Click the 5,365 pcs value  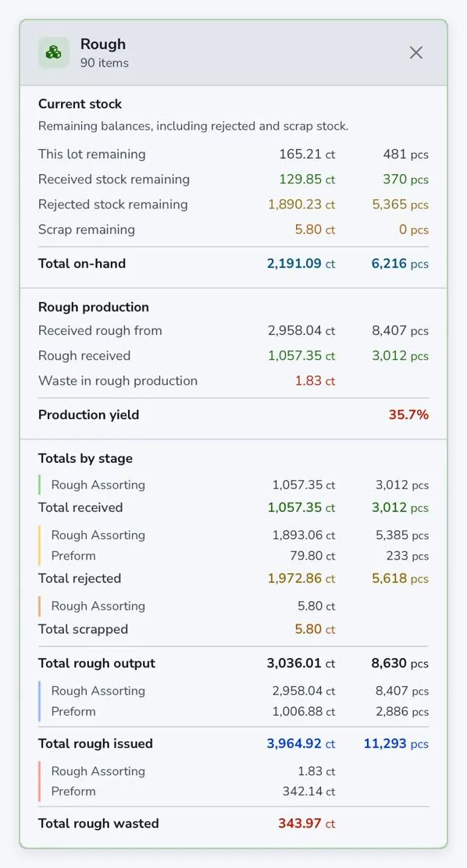tap(401, 205)
